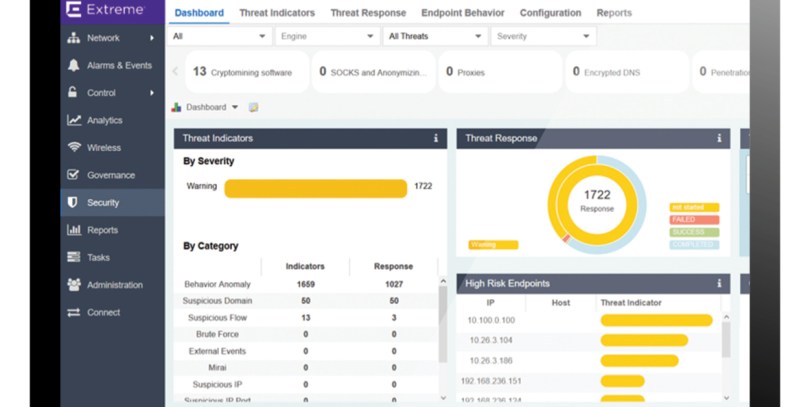
Task: Click the Administration users icon
Action: (74, 285)
